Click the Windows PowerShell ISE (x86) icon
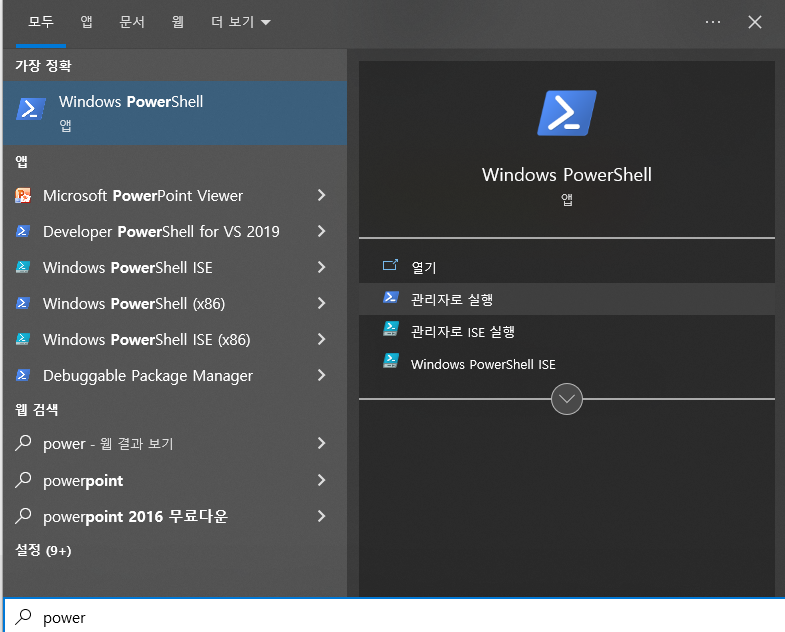 23,340
